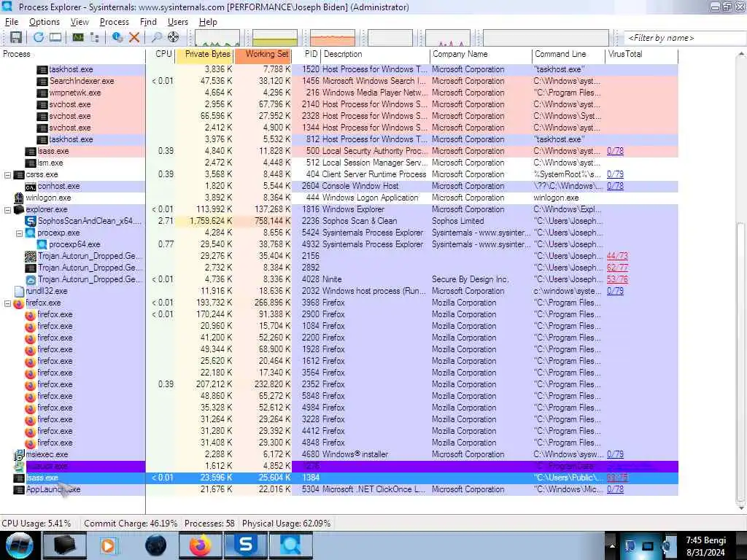
Task: Select the procexp64.exe process icon
Action: [42, 244]
